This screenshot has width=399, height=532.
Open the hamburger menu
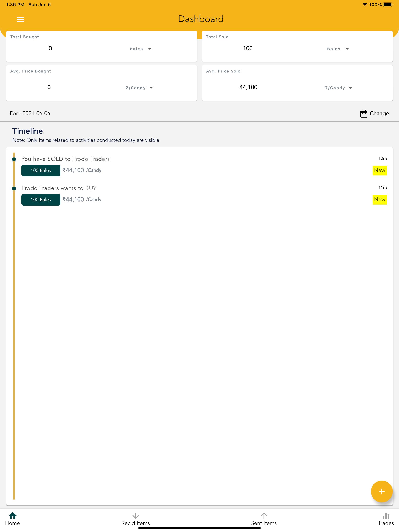click(20, 19)
